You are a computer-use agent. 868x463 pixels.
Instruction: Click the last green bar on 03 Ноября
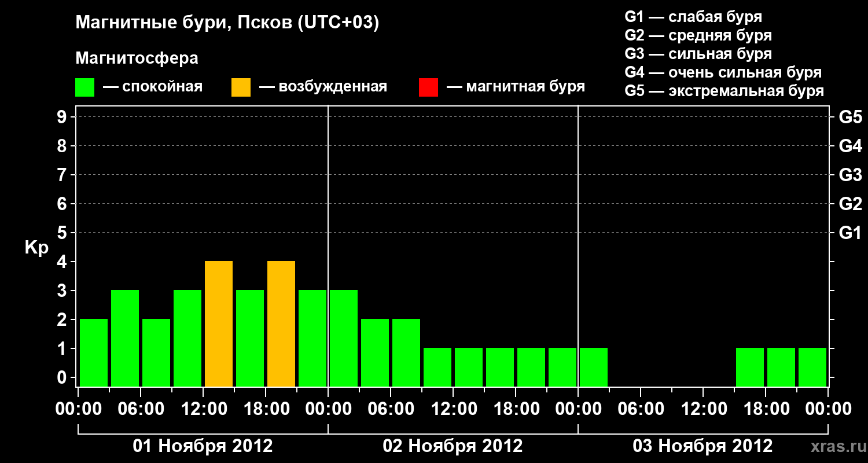point(812,367)
